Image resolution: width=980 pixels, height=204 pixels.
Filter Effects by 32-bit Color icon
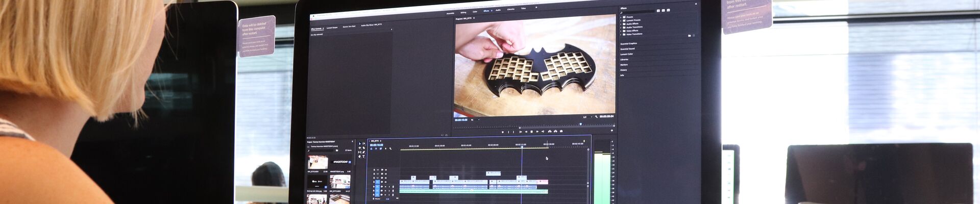pyautogui.click(x=664, y=10)
